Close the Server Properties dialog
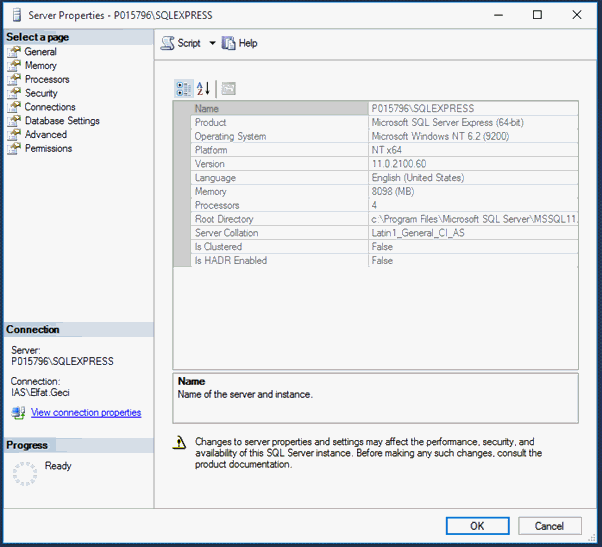The width and height of the screenshot is (602, 547). (577, 15)
